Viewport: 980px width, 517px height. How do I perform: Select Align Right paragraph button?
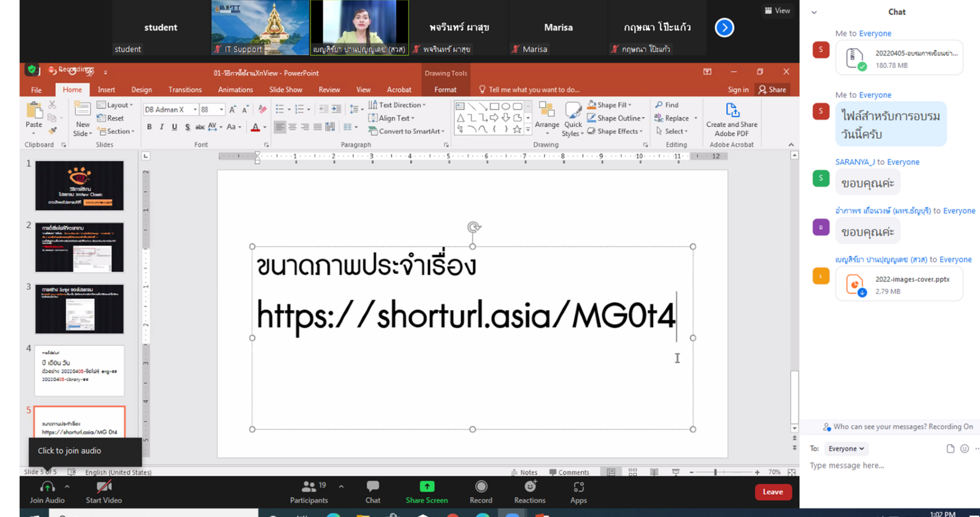click(x=305, y=127)
